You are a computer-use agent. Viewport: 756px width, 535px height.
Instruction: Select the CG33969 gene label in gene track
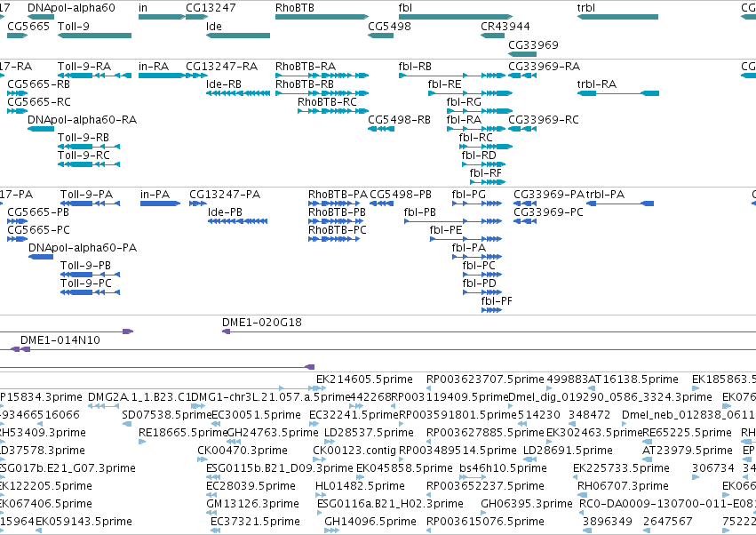pyautogui.click(x=533, y=44)
